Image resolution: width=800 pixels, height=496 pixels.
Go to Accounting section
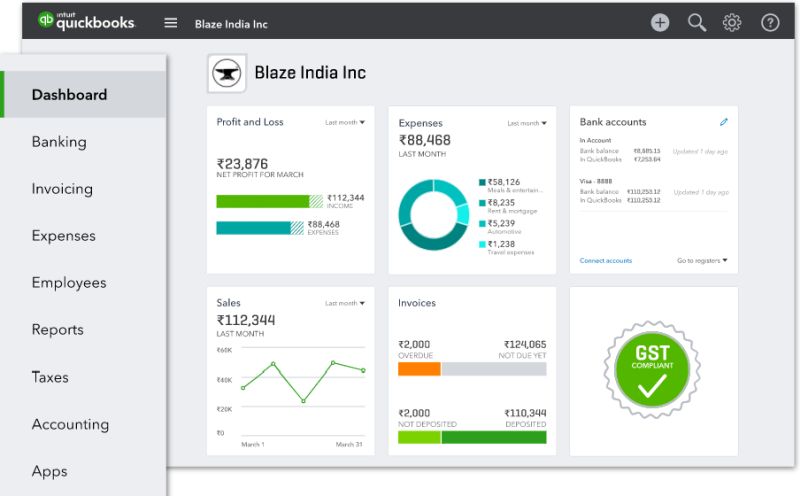[70, 424]
